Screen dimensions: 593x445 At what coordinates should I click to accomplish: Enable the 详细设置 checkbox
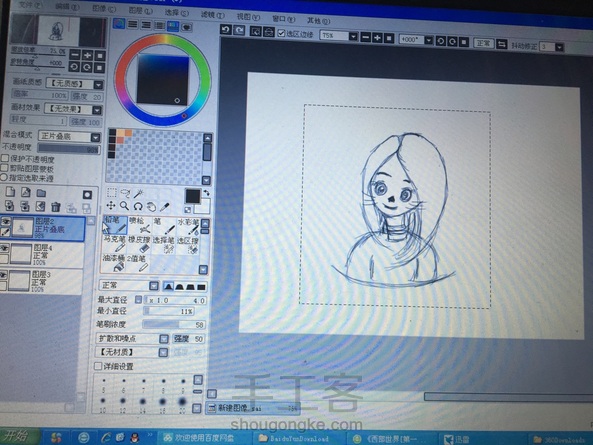(98, 366)
